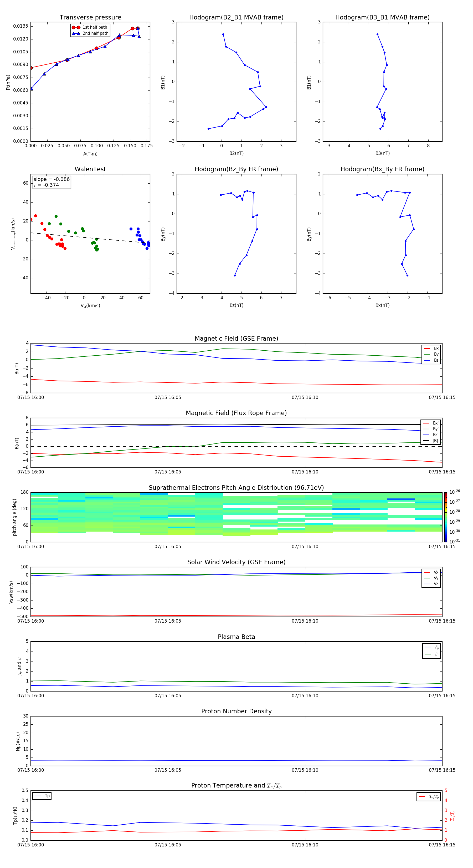Click the pitch angle (deg) y-axis label
Image resolution: width=473 pixels, height=868 pixels.
(14, 517)
